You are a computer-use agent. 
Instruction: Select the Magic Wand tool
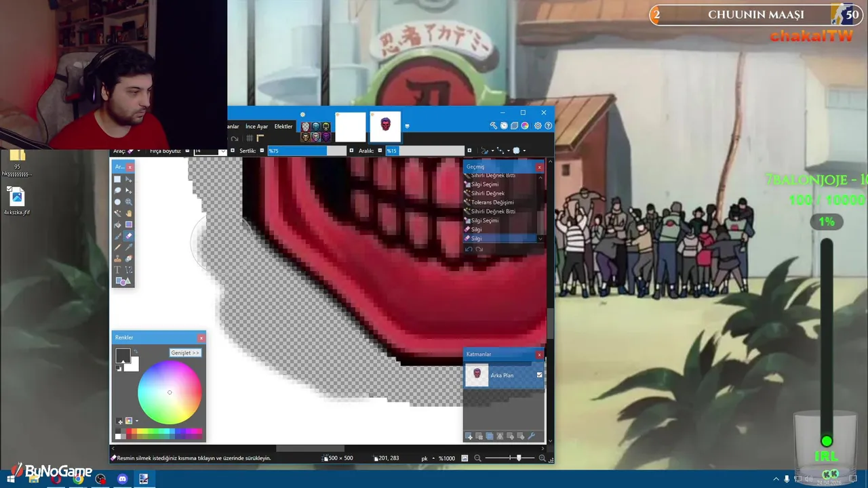(117, 213)
